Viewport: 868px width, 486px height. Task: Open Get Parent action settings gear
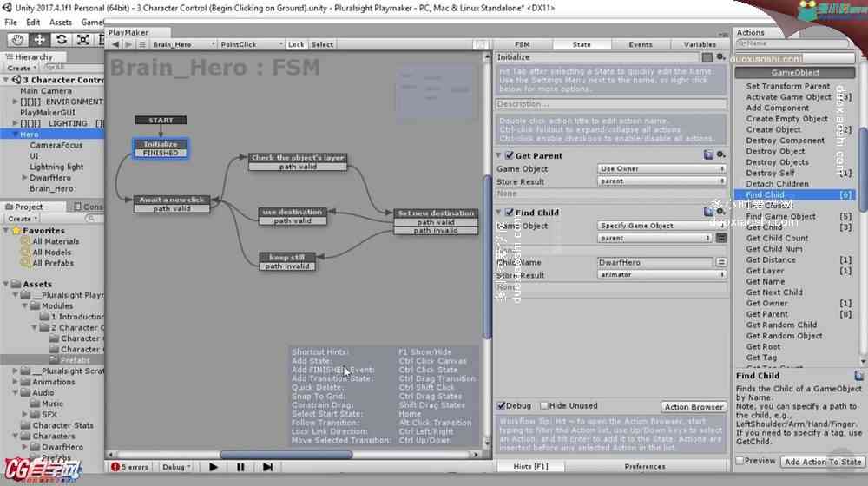click(720, 155)
